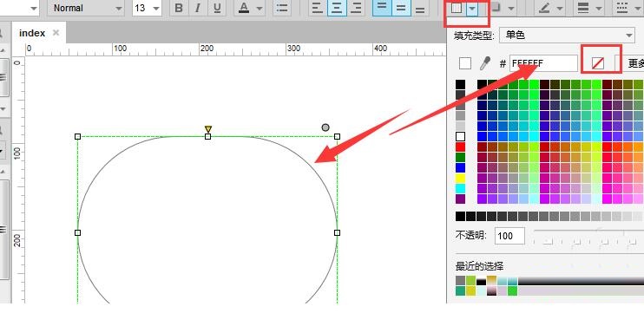Image resolution: width=644 pixels, height=313 pixels.
Task: Open the Normal font style dropdown
Action: point(86,8)
